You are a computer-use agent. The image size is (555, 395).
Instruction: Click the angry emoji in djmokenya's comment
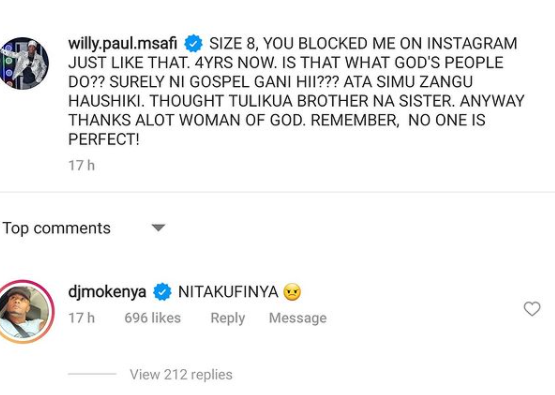click(x=292, y=292)
